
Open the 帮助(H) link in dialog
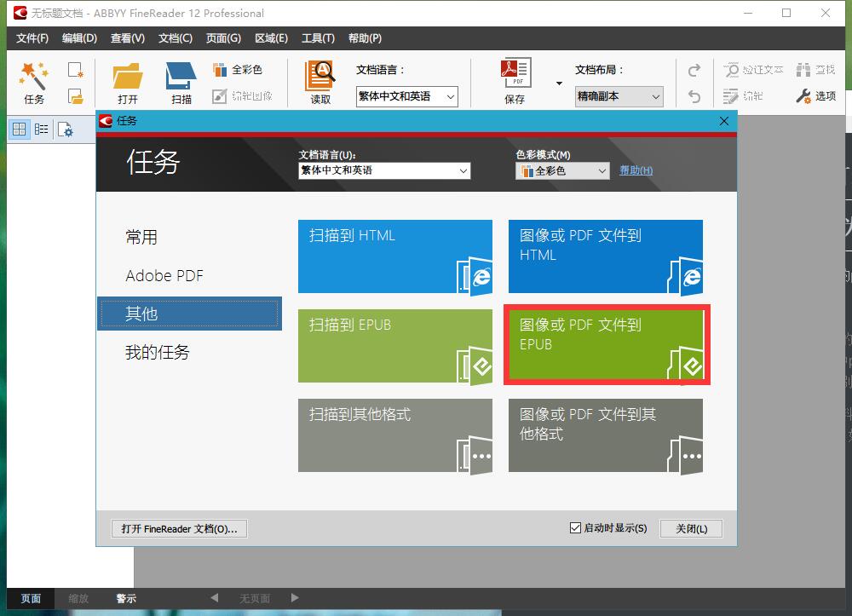(x=636, y=170)
